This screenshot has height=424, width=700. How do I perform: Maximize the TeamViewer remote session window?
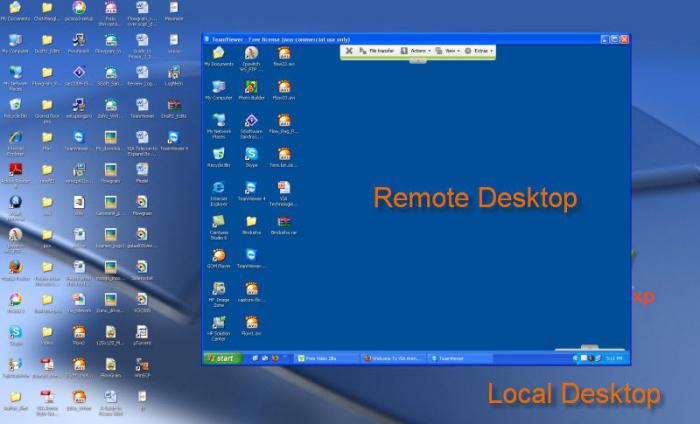coord(615,39)
